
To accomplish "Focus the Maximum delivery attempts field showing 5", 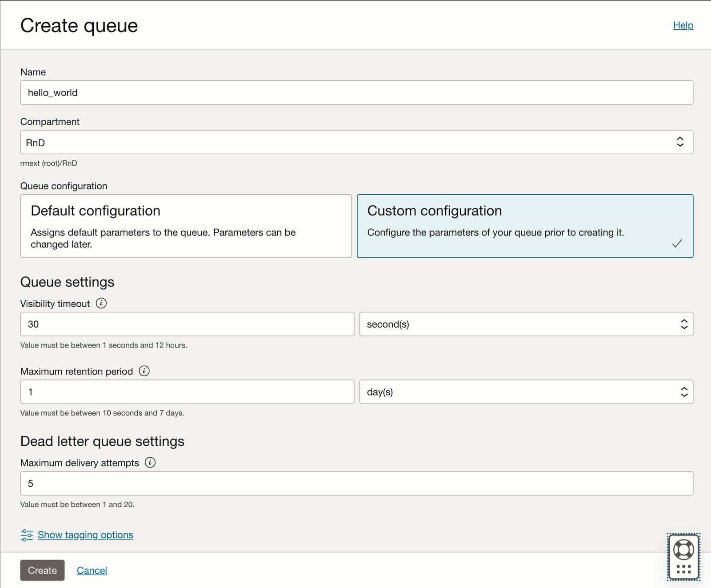I will pos(355,483).
